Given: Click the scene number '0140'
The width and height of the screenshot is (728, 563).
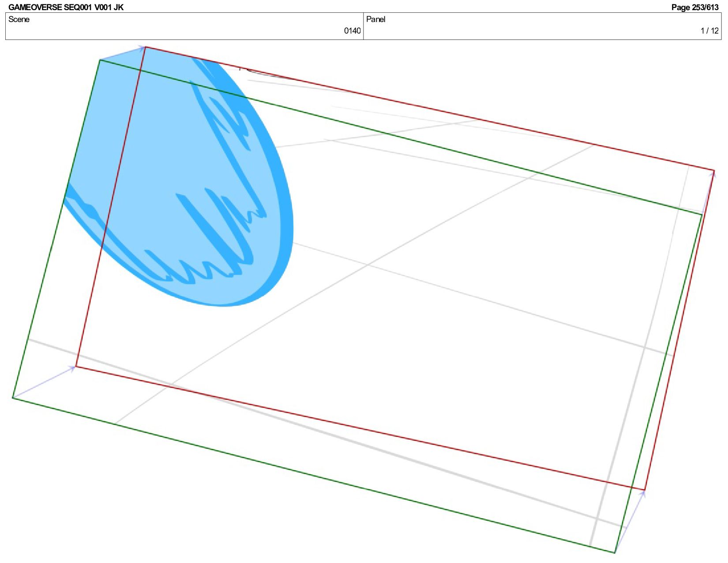Looking at the screenshot, I should 352,30.
